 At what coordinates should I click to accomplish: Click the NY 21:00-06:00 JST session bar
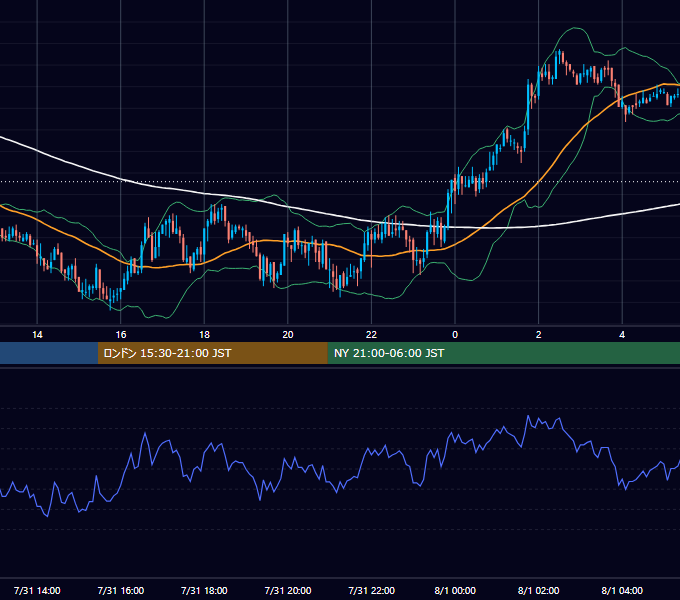(503, 353)
